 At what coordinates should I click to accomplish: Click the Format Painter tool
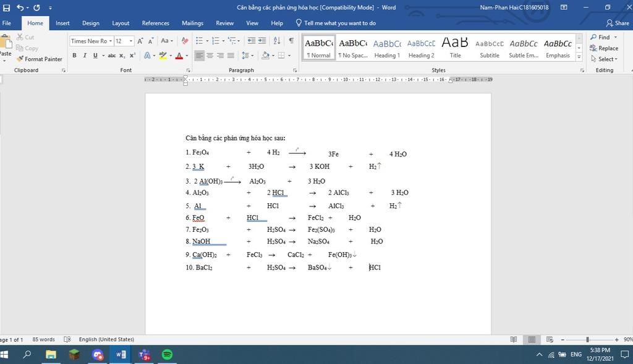pos(39,59)
